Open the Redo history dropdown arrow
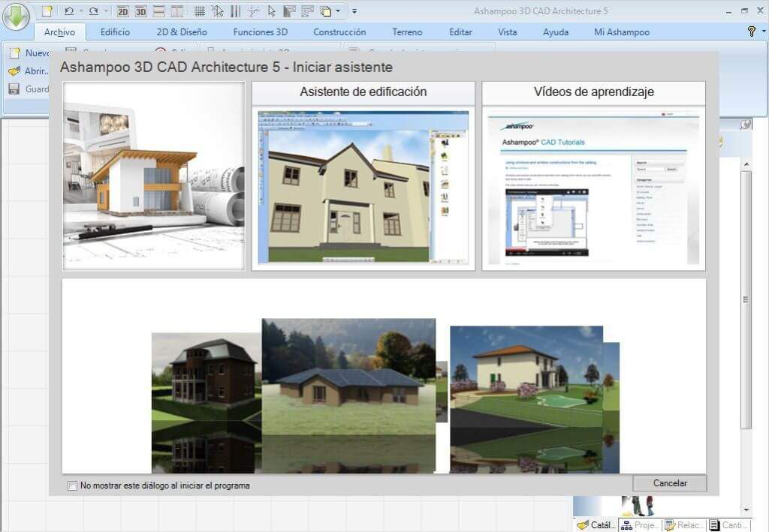 [x=106, y=11]
